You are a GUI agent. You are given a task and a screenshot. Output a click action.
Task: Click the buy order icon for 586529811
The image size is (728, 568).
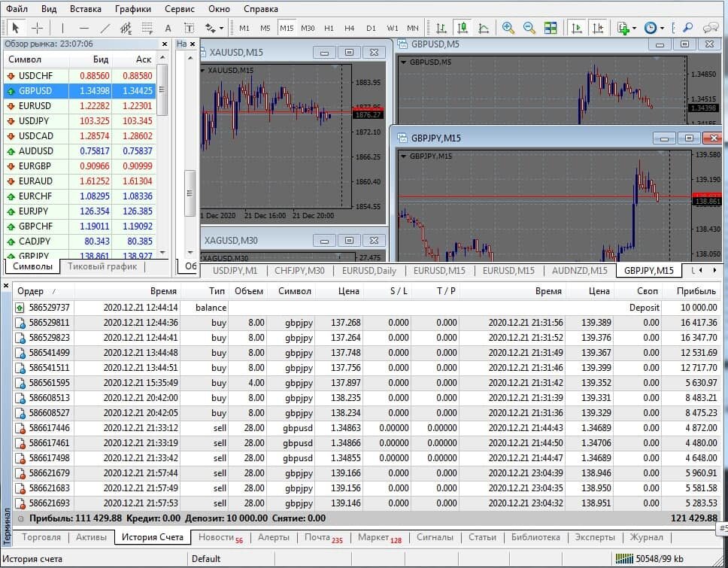(20, 323)
